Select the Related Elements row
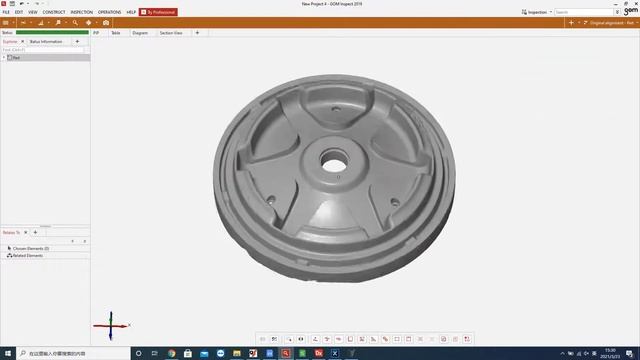This screenshot has height=360, width=640. pyautogui.click(x=45, y=256)
